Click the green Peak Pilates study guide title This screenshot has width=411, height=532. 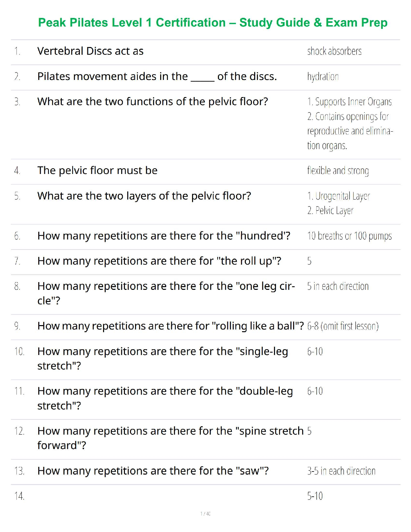[x=213, y=23]
